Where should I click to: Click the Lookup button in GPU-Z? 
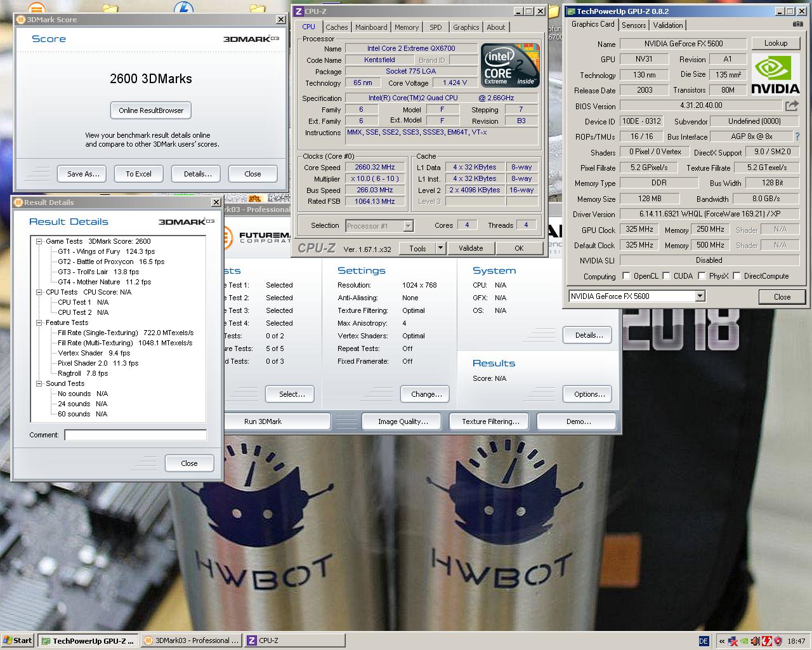(x=776, y=43)
